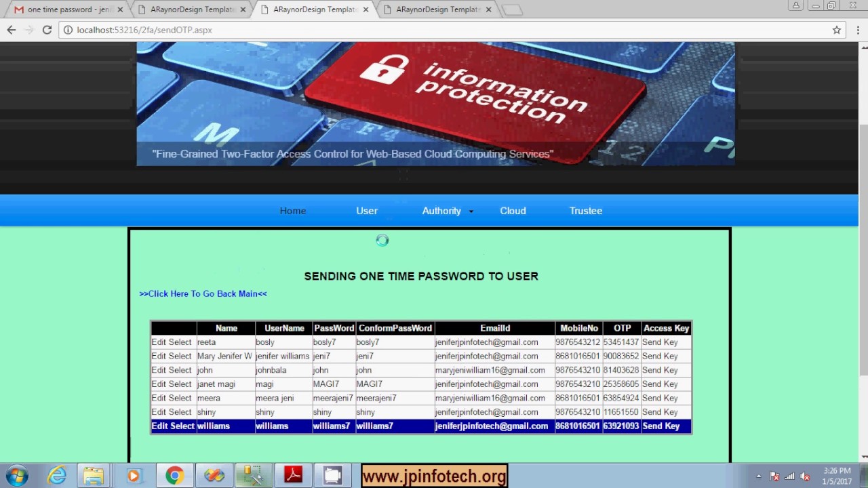This screenshot has width=868, height=488.
Task: Open the Authority menu item
Action: 441,211
